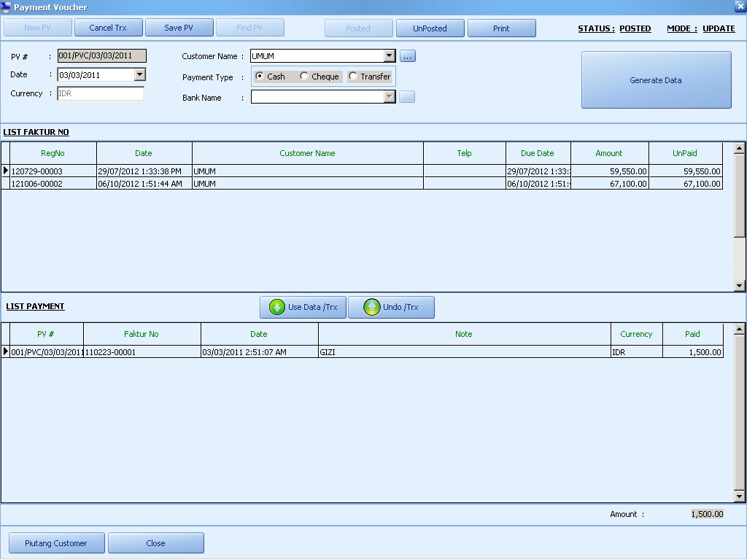Print the payment voucher
The image size is (747, 560).
(x=501, y=28)
